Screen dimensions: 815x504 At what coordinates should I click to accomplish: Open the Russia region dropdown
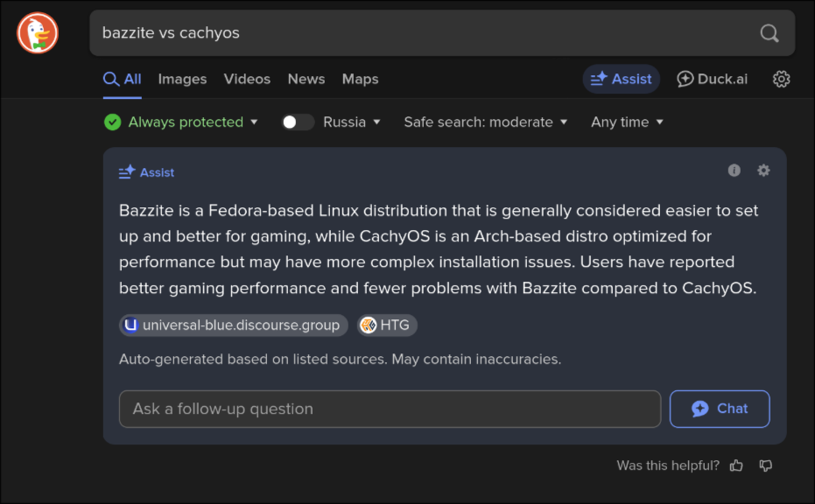[352, 122]
